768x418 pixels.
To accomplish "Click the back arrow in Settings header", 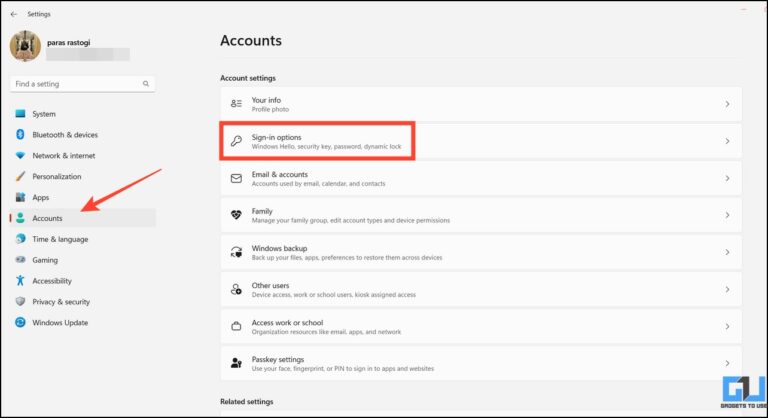I will coord(13,14).
